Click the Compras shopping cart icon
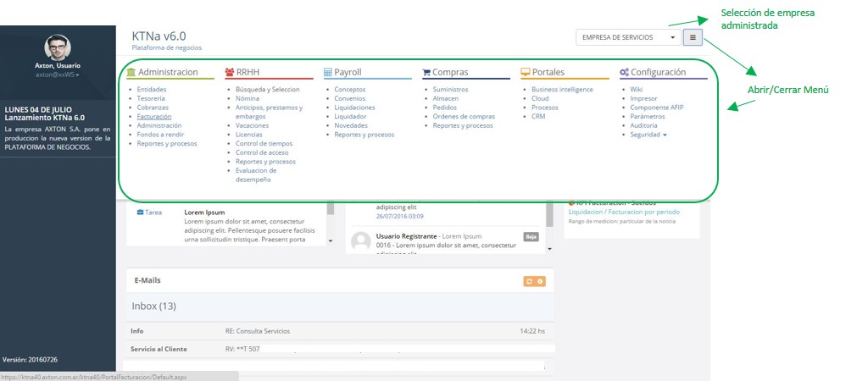868x381 pixels. point(426,73)
